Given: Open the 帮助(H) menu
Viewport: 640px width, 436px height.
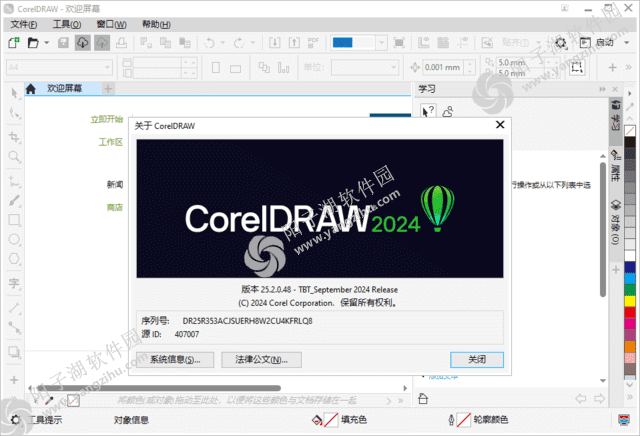Looking at the screenshot, I should point(156,24).
